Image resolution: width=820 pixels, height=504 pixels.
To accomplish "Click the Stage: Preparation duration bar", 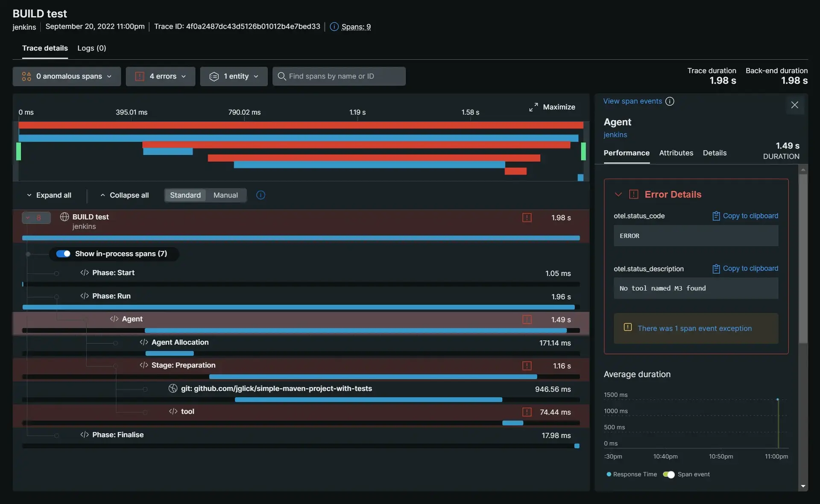I will coord(373,377).
